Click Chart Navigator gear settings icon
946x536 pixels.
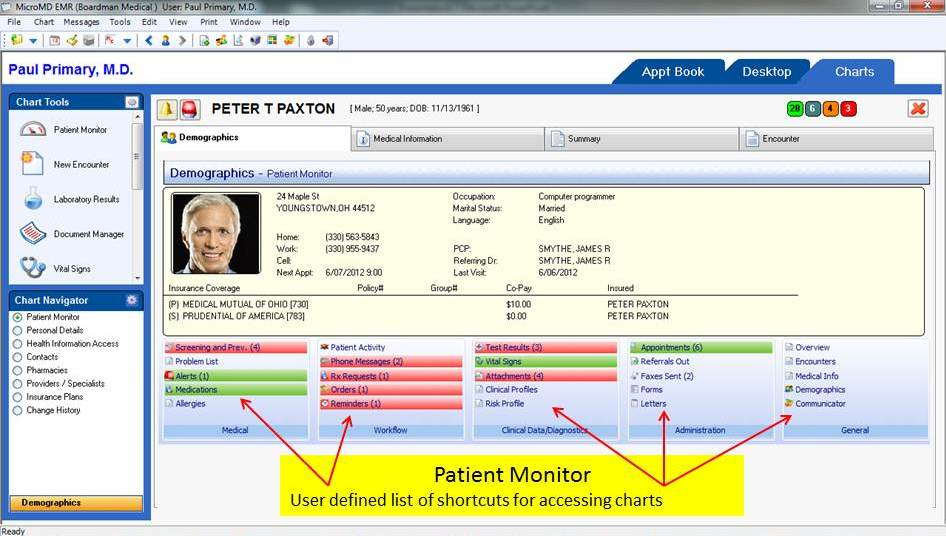(x=132, y=300)
